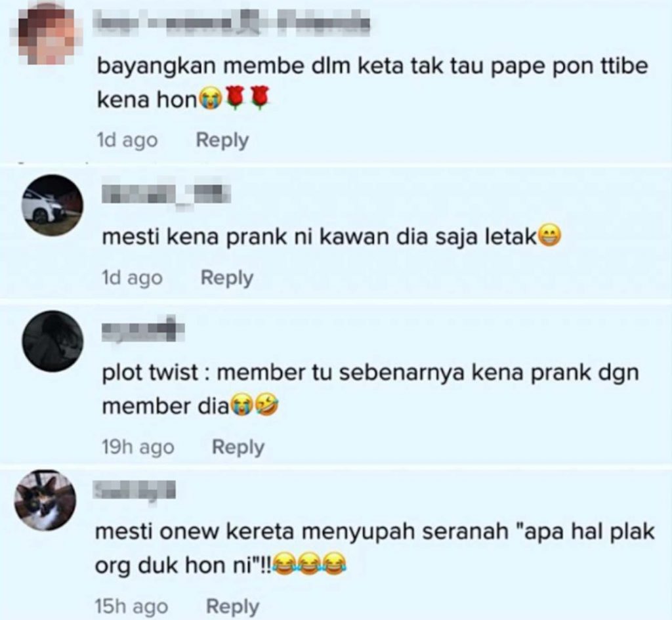Click the rose emojis after 'kena hon'
Viewport: 672px width, 620px height.
pyautogui.click(x=247, y=98)
